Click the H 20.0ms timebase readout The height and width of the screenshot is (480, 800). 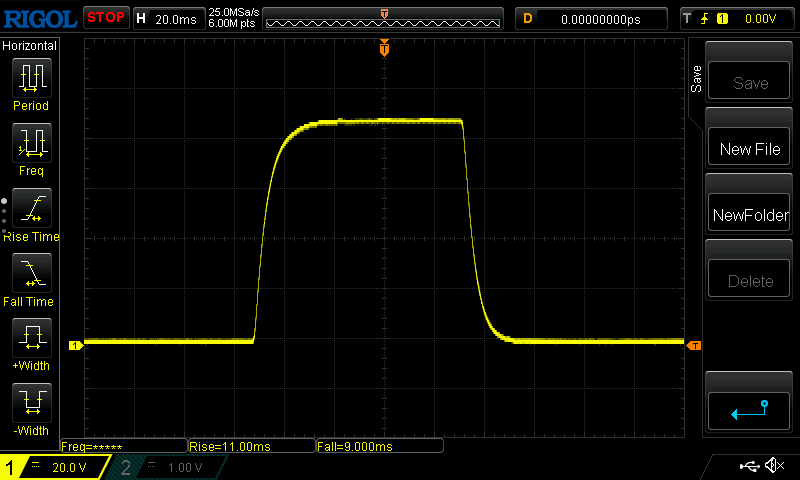click(x=169, y=19)
